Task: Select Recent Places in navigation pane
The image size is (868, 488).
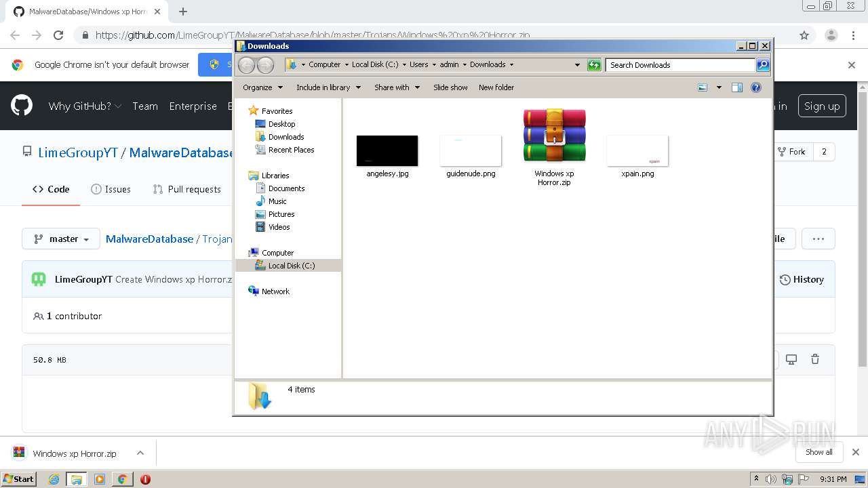Action: 291,150
